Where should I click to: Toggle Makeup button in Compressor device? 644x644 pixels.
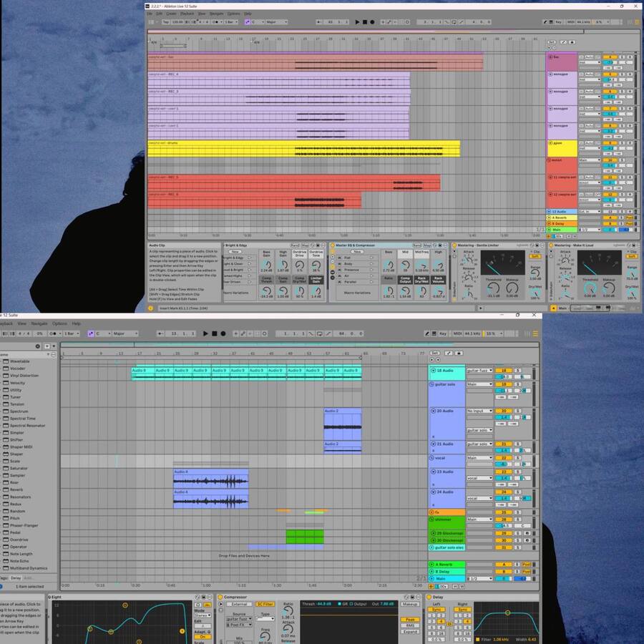[x=410, y=604]
